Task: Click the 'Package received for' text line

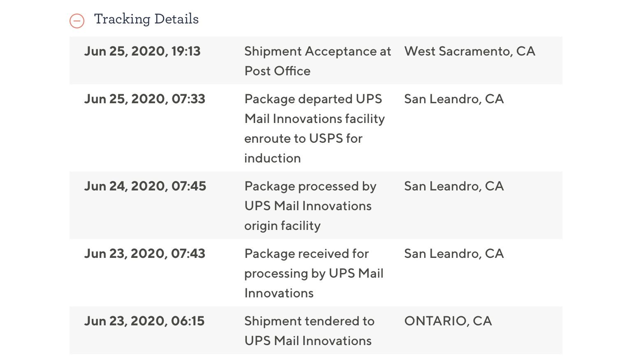Action: tap(307, 254)
